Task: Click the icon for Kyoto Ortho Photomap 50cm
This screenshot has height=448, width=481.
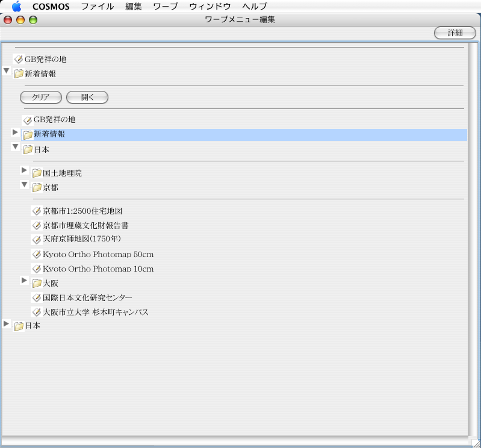Action: click(x=37, y=254)
